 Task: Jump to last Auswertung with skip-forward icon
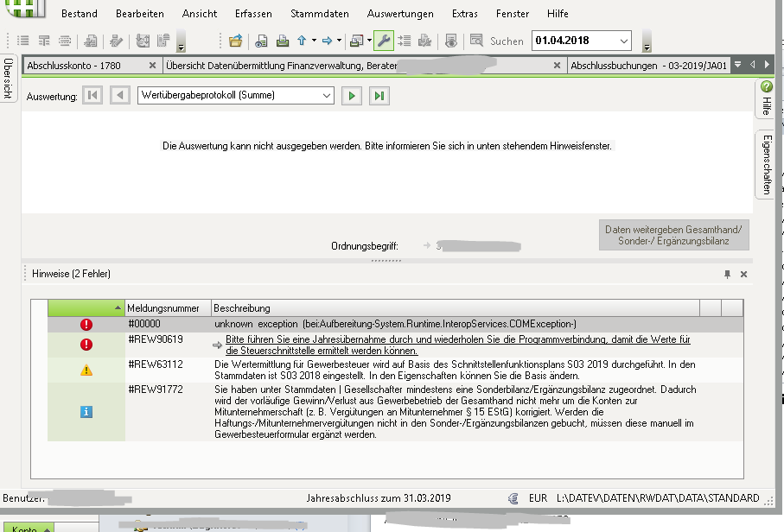378,96
